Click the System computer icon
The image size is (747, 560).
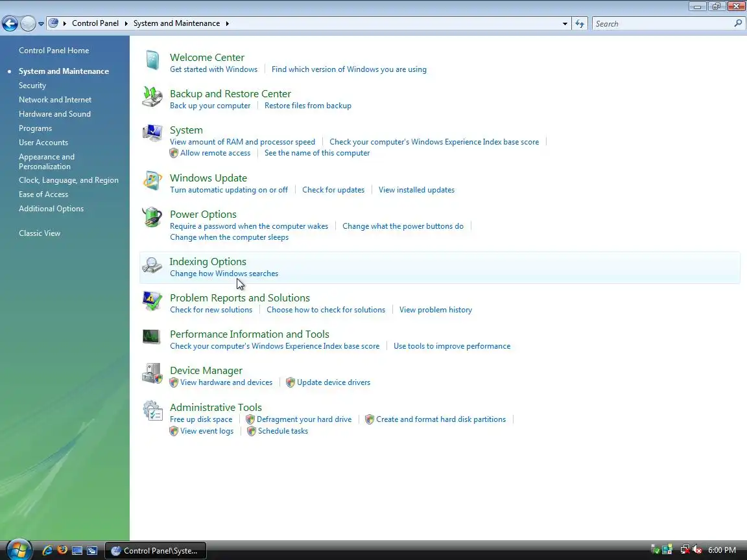[152, 133]
